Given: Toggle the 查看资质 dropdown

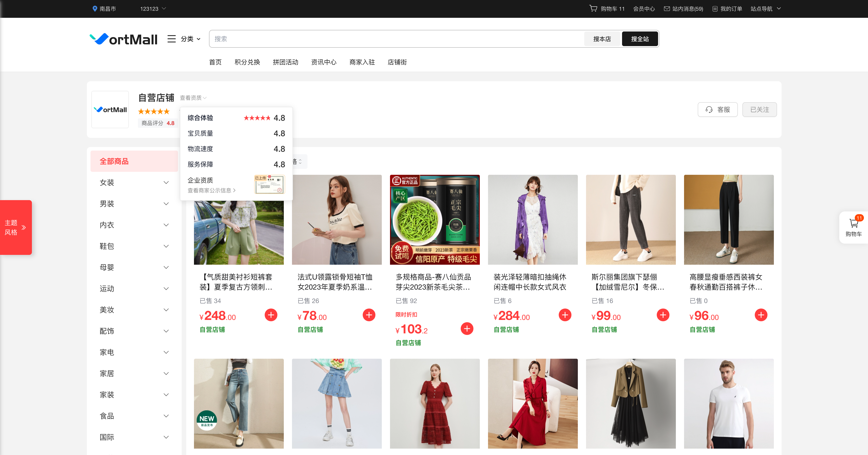Looking at the screenshot, I should coord(193,98).
